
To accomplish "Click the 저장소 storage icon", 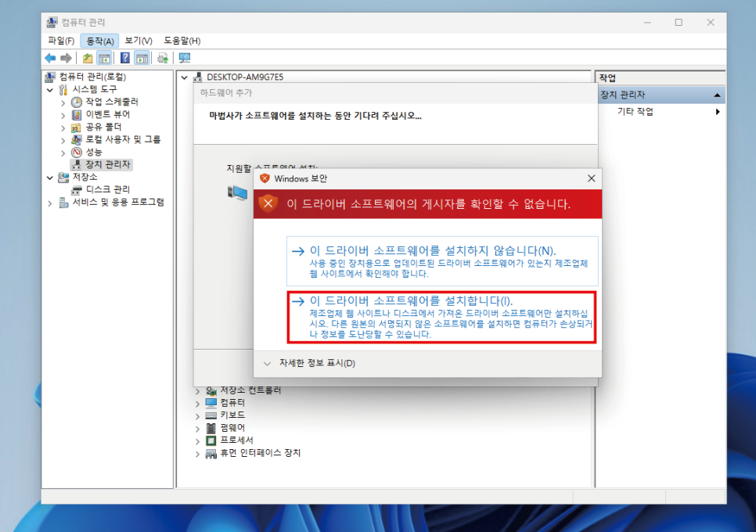I will [63, 178].
